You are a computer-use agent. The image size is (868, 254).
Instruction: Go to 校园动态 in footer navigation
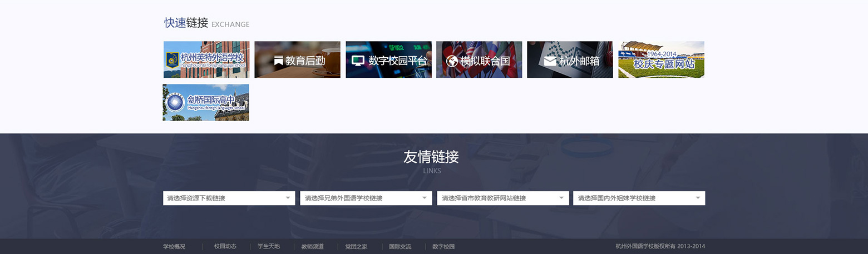225,246
